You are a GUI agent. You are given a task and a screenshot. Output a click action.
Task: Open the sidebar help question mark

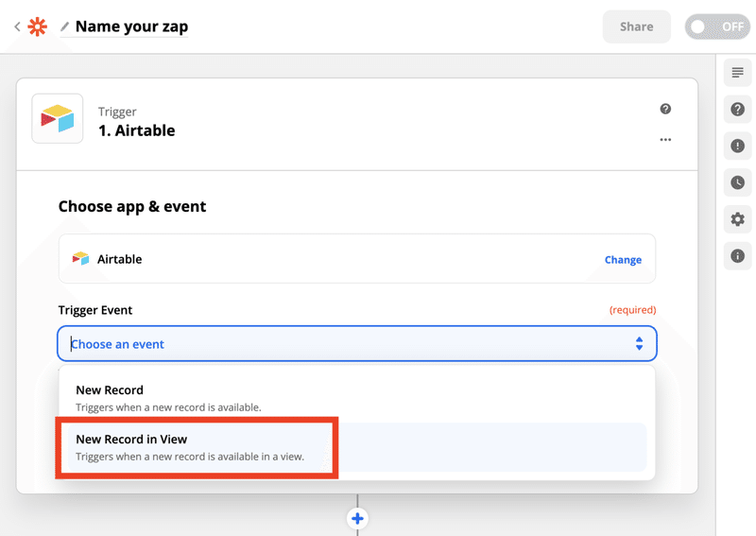[x=737, y=109]
